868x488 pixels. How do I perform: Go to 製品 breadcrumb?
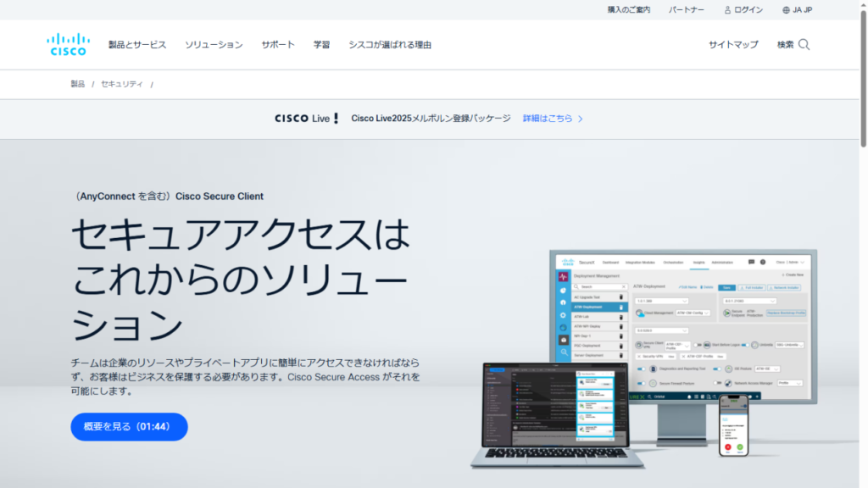tap(77, 84)
